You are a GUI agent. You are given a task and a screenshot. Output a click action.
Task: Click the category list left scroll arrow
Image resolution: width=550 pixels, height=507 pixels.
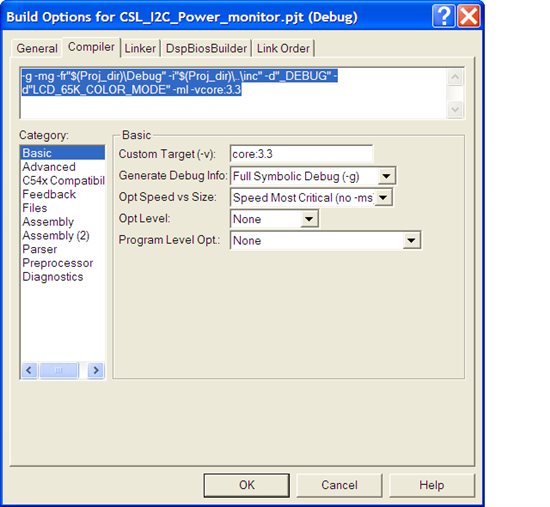[x=29, y=370]
